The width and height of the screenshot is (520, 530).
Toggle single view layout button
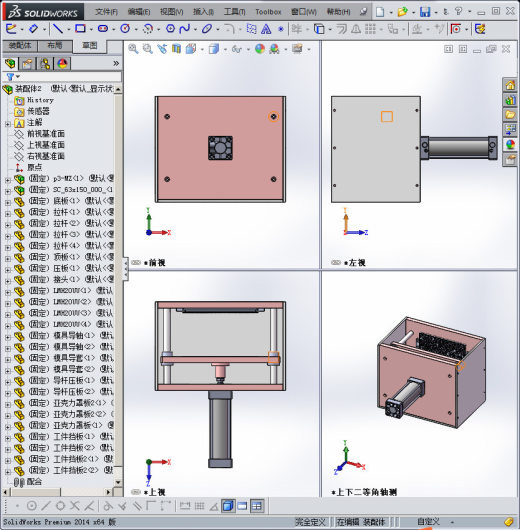tap(228, 506)
